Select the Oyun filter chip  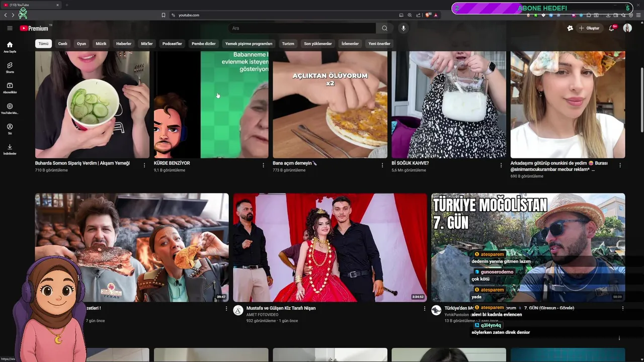coord(82,44)
